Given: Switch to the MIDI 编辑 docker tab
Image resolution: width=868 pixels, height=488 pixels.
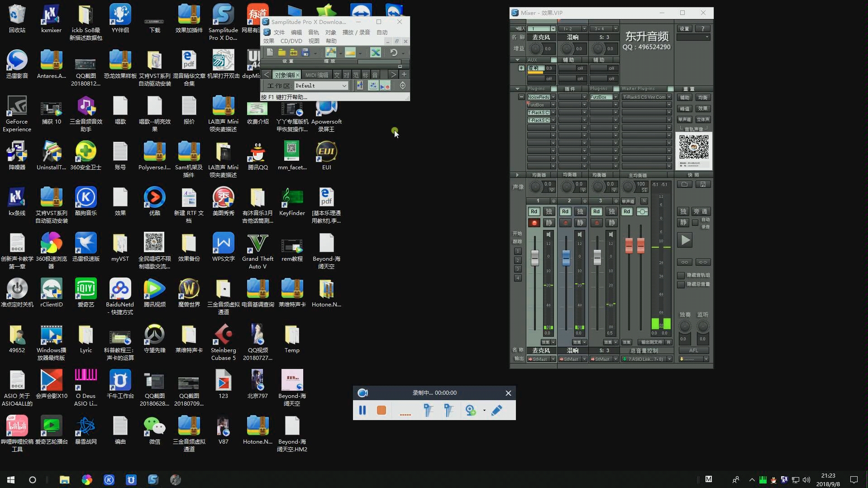Looking at the screenshot, I should (x=317, y=75).
